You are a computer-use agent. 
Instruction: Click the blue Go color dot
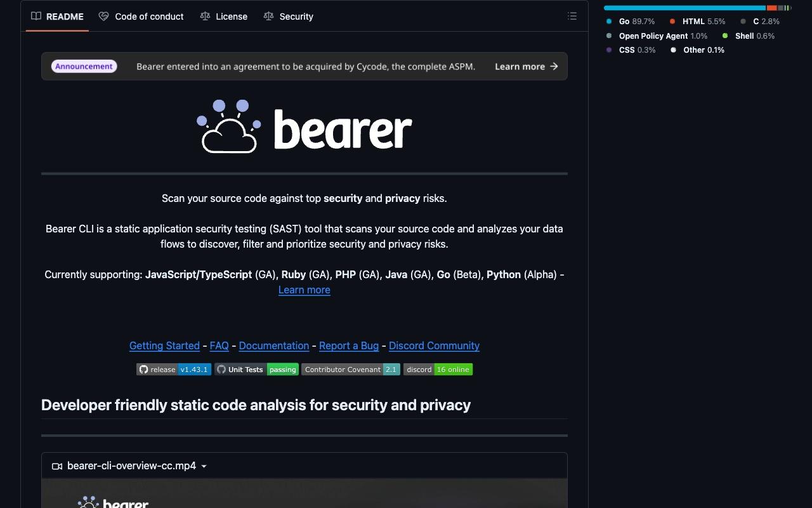tap(609, 22)
